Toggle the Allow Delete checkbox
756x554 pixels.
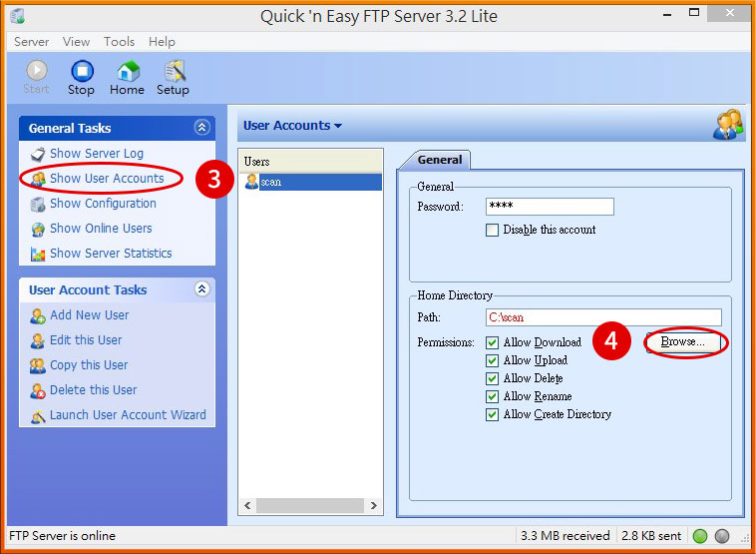coord(492,378)
